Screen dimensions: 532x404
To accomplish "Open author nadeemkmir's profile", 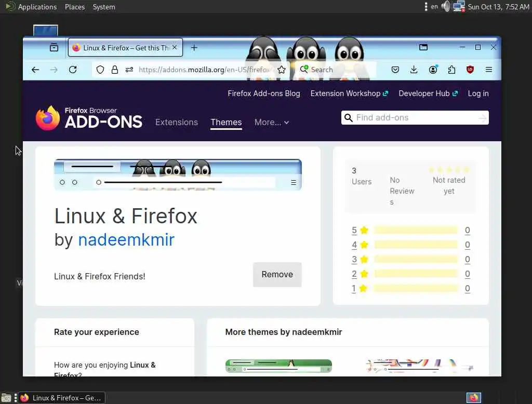I will pos(126,240).
